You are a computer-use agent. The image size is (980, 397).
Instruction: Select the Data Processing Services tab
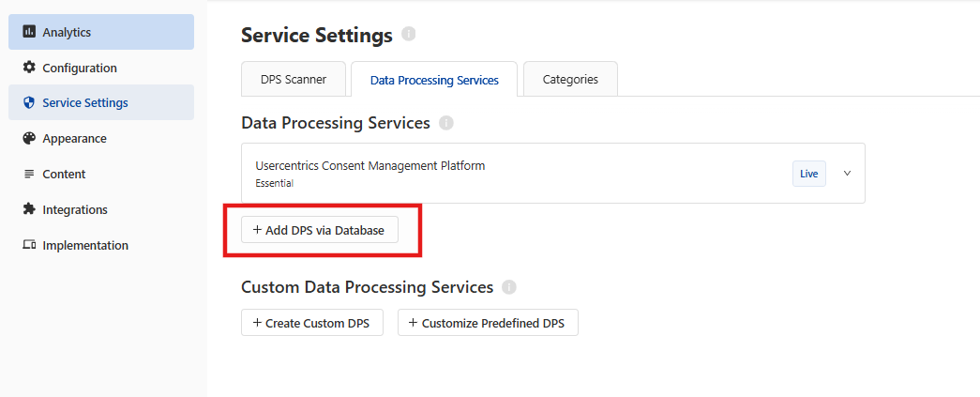[x=434, y=80]
